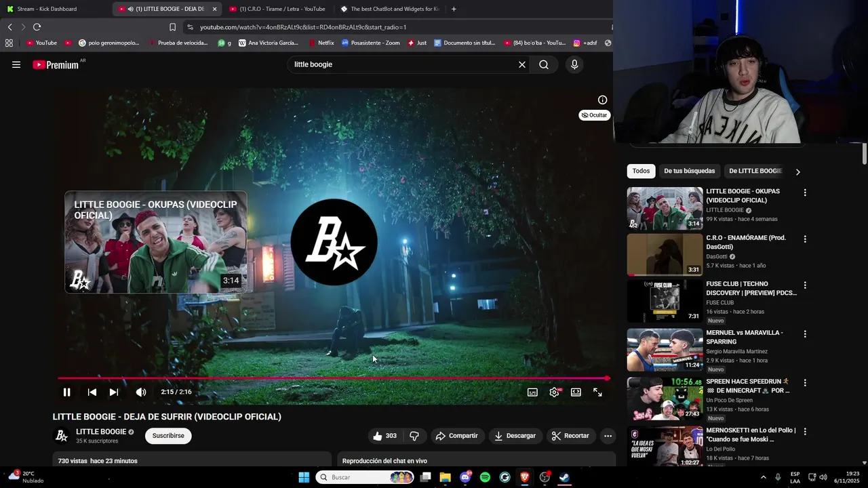Click the Recortar clip button

(570, 436)
